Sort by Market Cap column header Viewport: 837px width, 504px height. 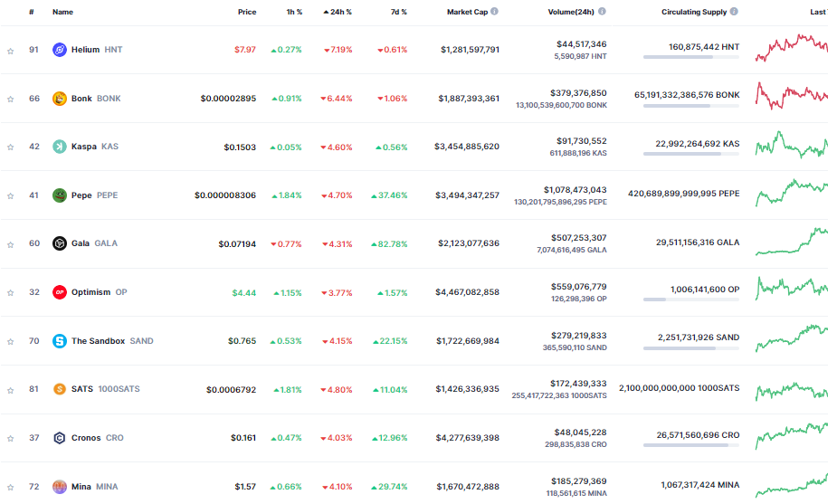pyautogui.click(x=467, y=12)
